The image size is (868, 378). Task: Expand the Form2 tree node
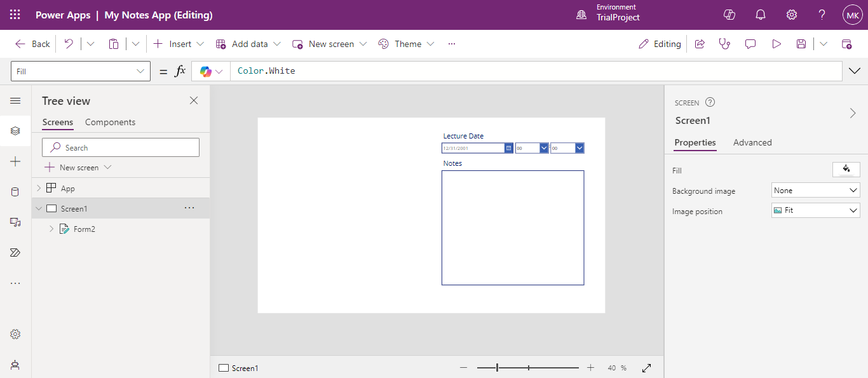coord(51,229)
